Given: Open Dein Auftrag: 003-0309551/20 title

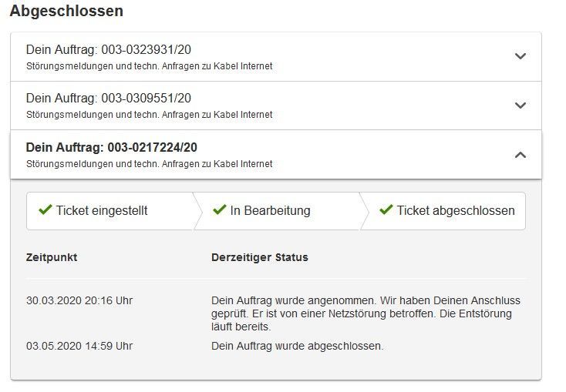Looking at the screenshot, I should [109, 99].
